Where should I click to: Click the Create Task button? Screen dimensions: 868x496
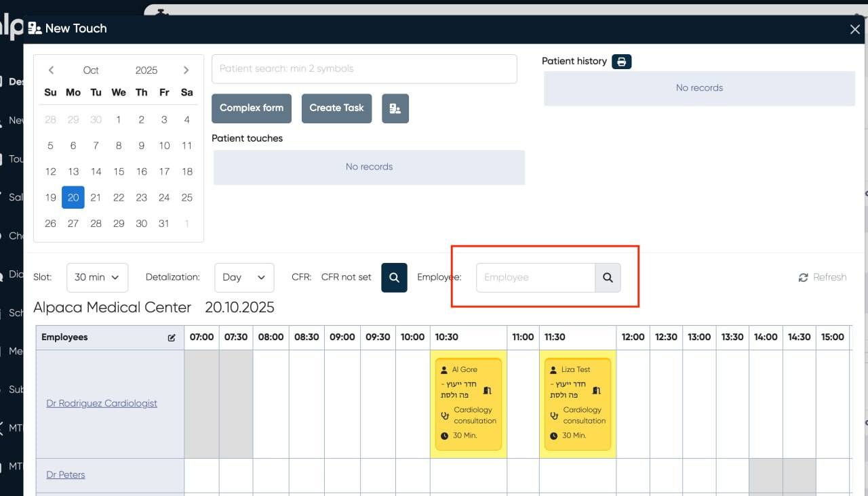tap(336, 108)
